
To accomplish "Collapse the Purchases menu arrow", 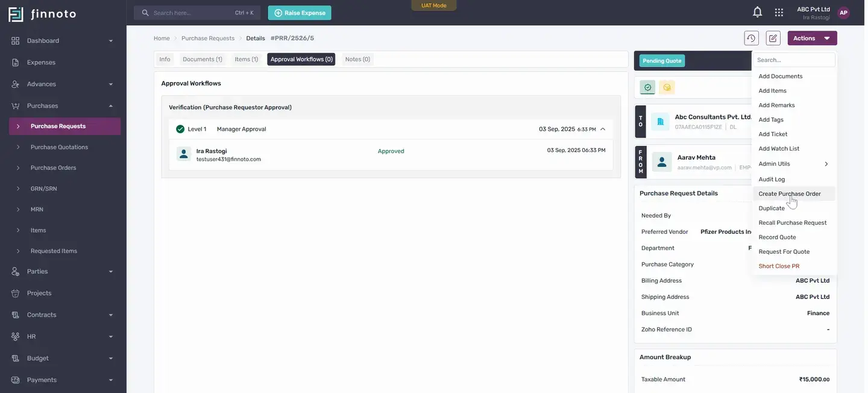I will pos(110,106).
